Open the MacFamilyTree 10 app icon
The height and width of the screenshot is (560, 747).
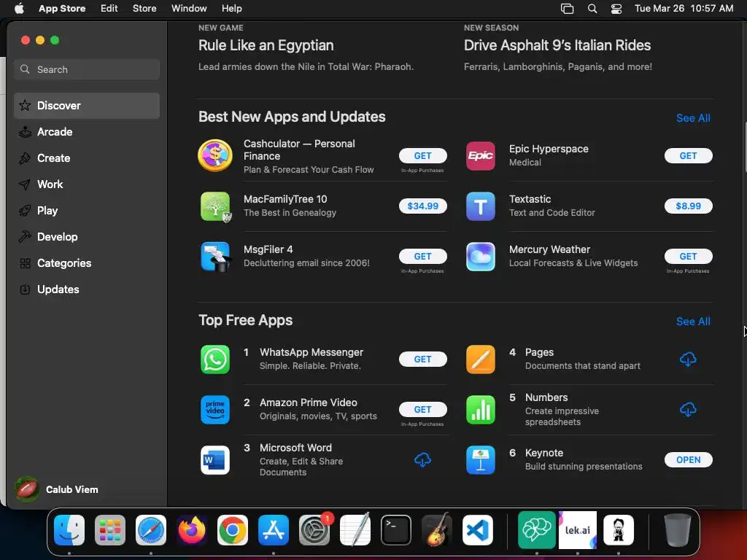coord(215,206)
